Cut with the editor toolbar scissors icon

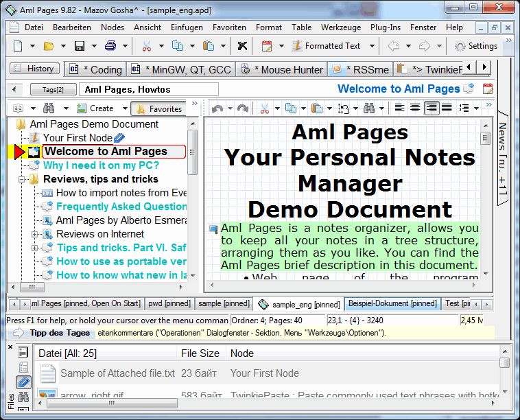click(265, 108)
